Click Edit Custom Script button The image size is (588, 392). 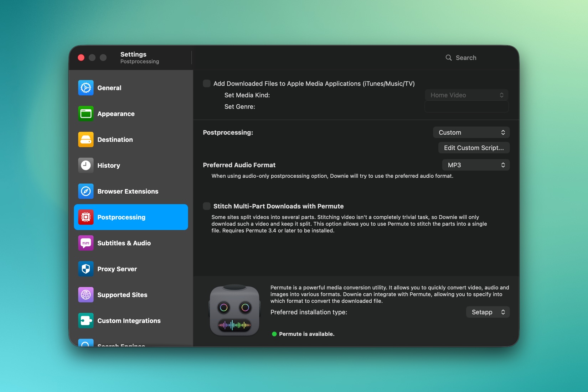(x=474, y=148)
